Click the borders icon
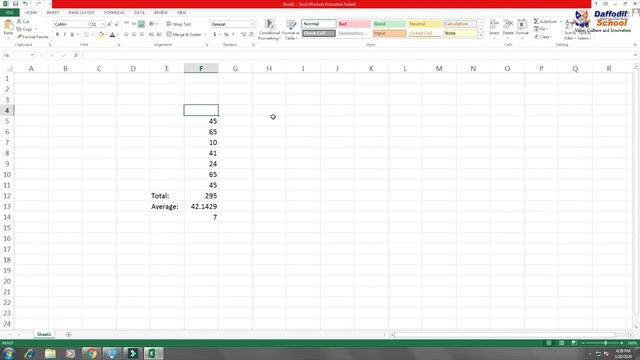Screen dimensions: 640x360 (x=86, y=35)
